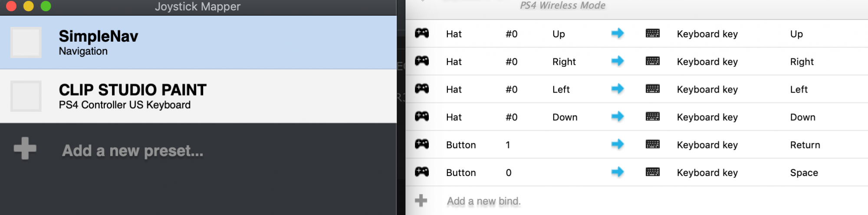This screenshot has height=215, width=868.
Task: Select the SimpleNav Navigation preset
Action: point(99,43)
